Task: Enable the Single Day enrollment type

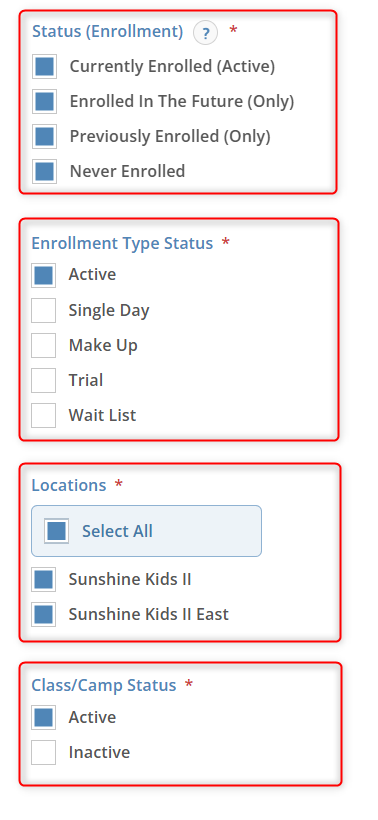Action: (43, 310)
